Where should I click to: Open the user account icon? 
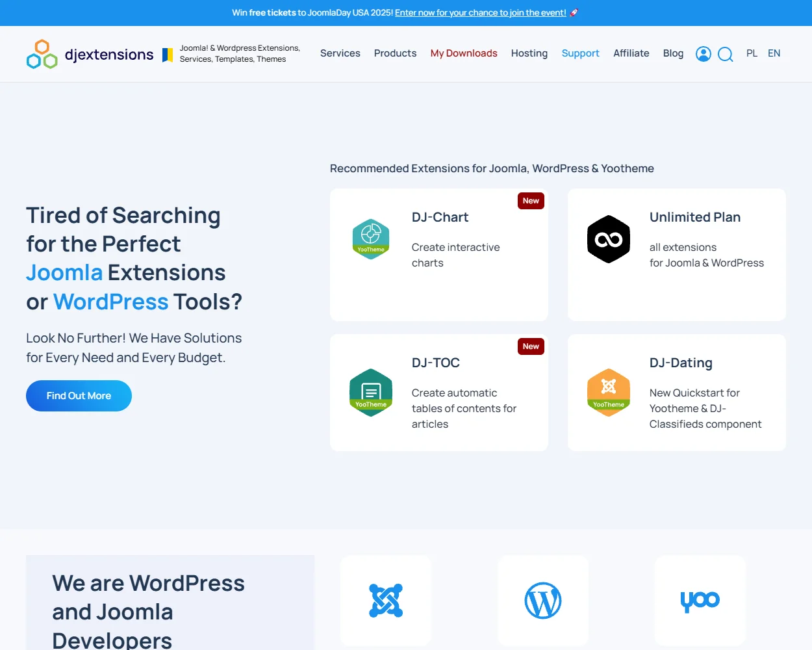point(704,54)
